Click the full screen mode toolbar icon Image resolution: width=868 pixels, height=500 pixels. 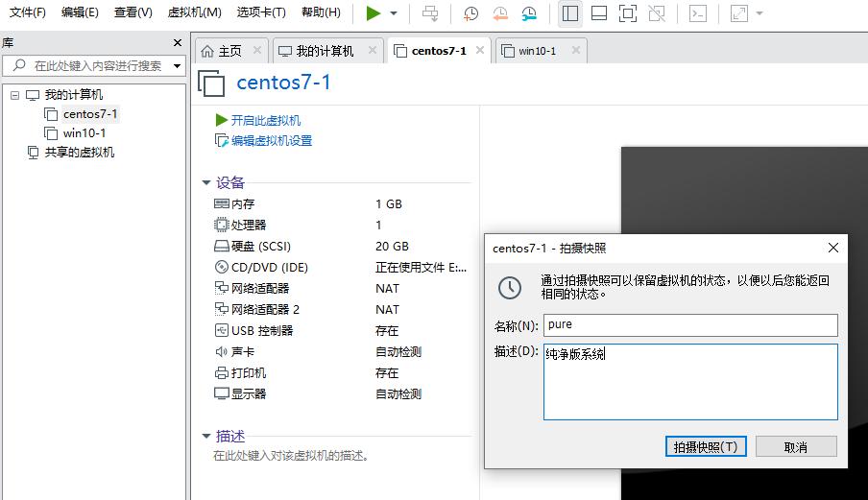click(x=628, y=13)
